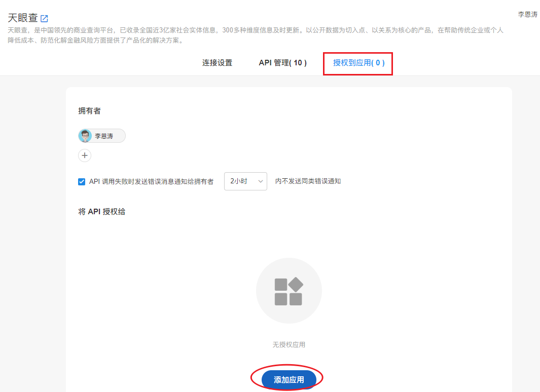Open 李恩涛 user menu at top right
The image size is (540, 392).
[528, 15]
